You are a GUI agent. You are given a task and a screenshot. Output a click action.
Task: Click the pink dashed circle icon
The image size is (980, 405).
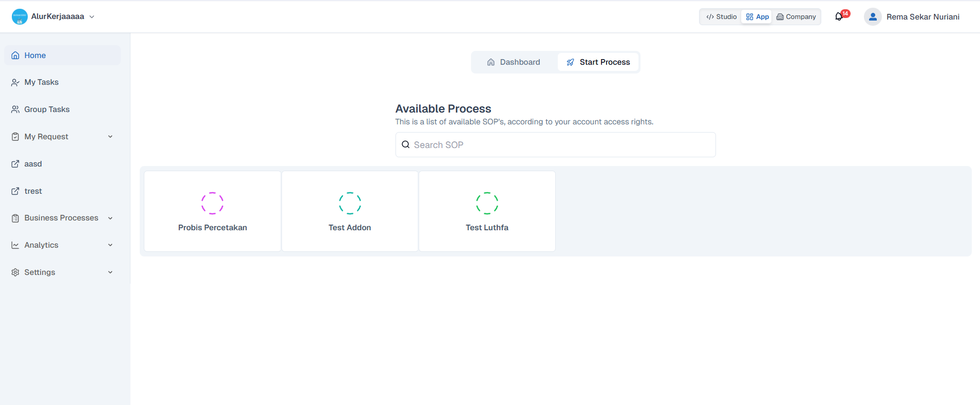coord(213,203)
